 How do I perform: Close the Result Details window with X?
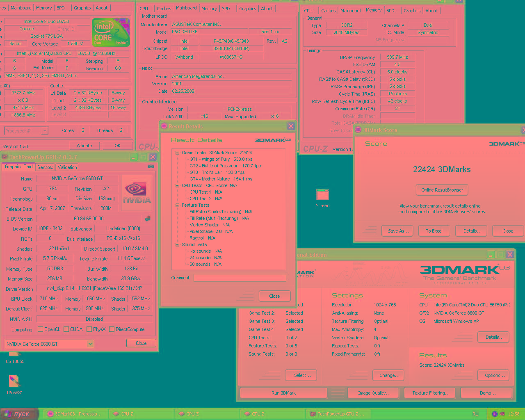pos(291,126)
